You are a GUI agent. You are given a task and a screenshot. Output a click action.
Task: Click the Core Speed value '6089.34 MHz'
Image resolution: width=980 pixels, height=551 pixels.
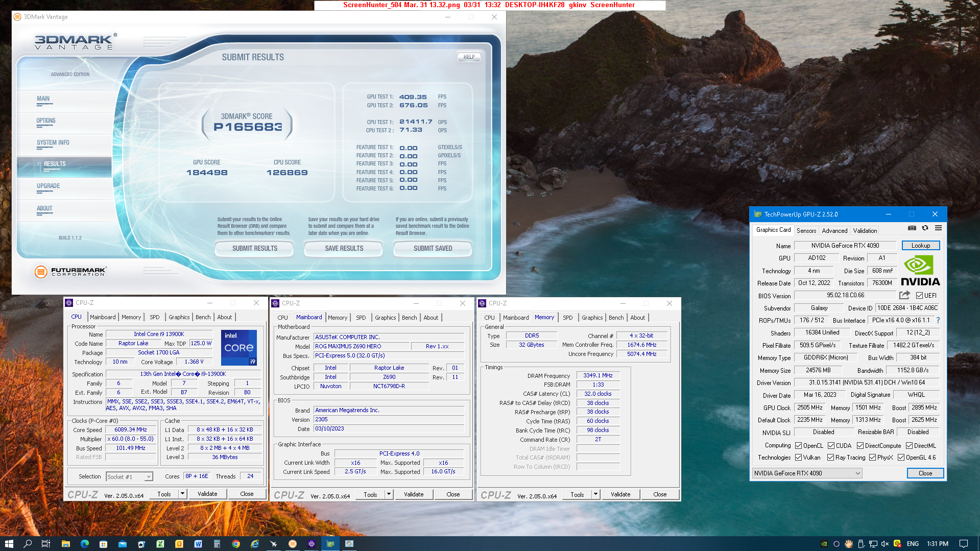tap(131, 430)
